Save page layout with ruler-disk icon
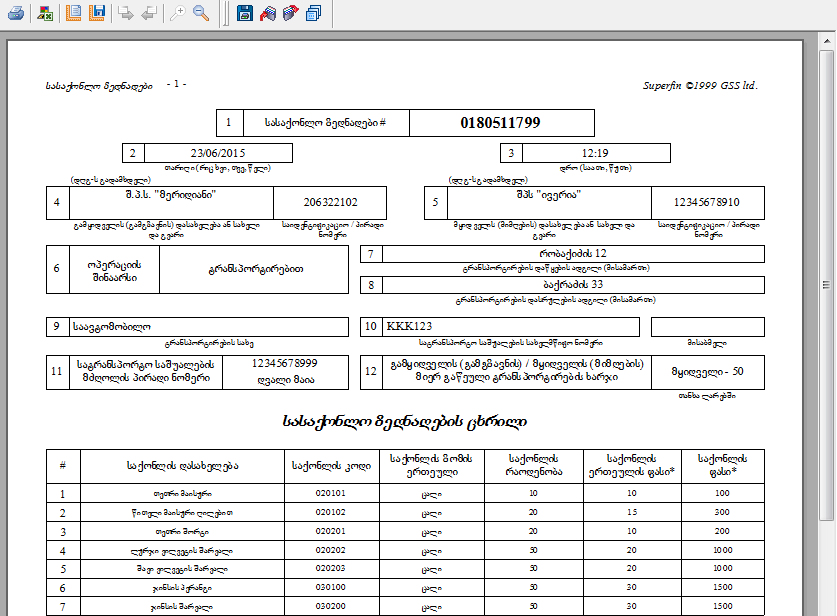This screenshot has height=616, width=837. pyautogui.click(x=97, y=13)
